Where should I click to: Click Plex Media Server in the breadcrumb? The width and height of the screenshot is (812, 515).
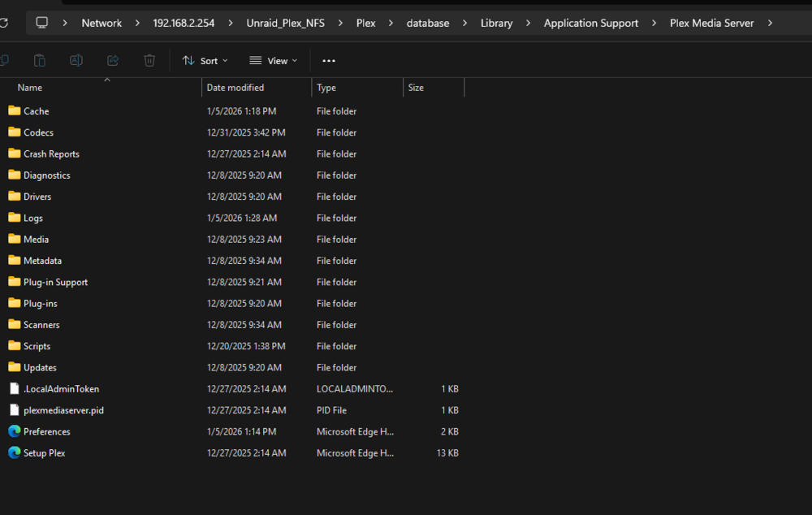711,23
